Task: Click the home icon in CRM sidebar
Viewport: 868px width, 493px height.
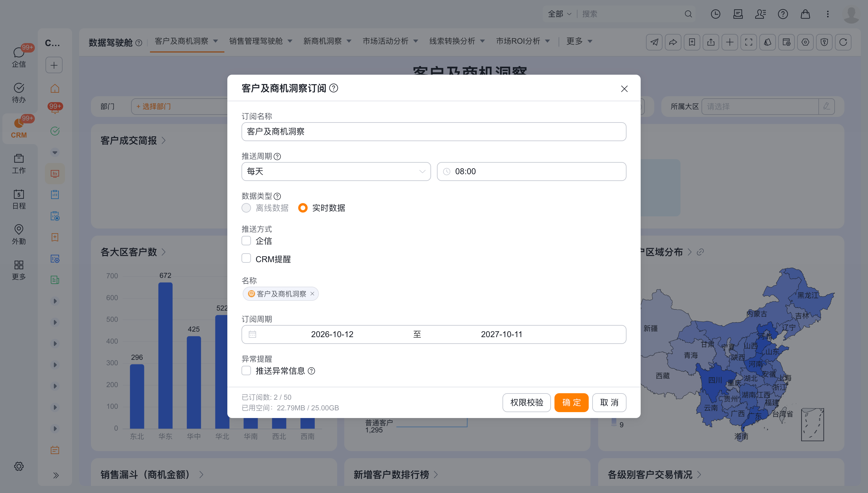Action: pos(55,88)
